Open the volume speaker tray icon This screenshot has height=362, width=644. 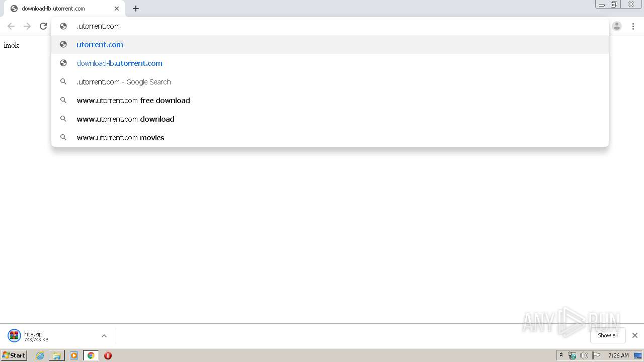[x=584, y=355]
